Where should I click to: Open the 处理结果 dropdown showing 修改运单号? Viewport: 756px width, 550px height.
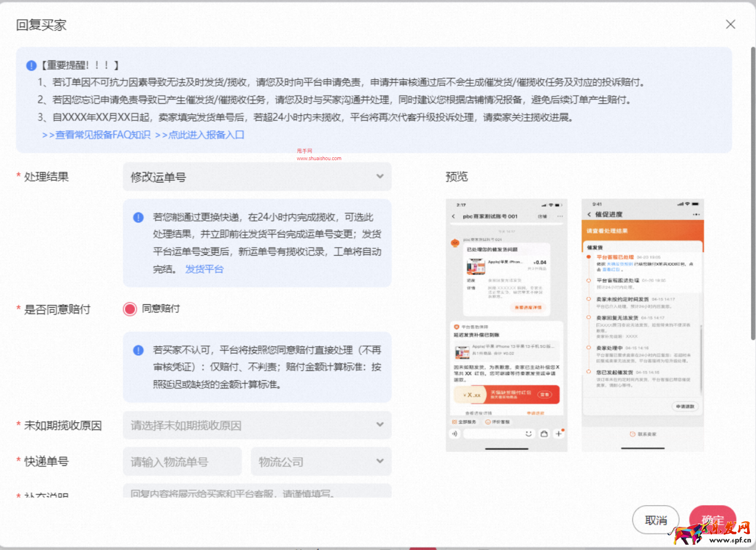pos(257,177)
